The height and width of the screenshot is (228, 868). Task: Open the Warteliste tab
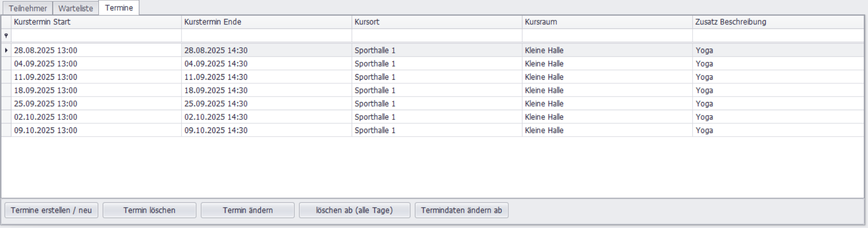click(76, 8)
